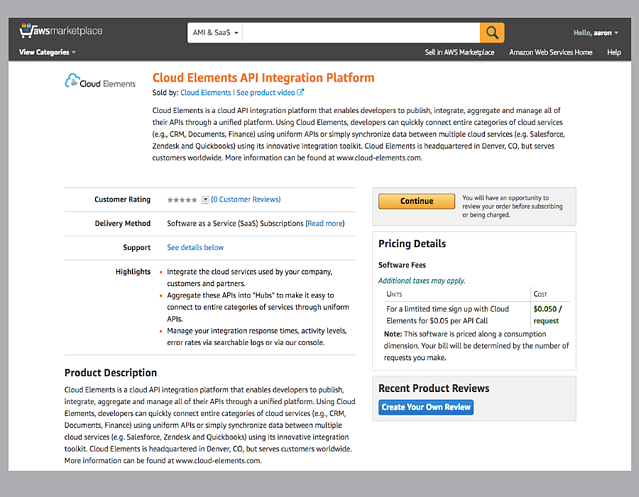Click the product video external-link icon
This screenshot has width=639, height=497.
[300, 92]
